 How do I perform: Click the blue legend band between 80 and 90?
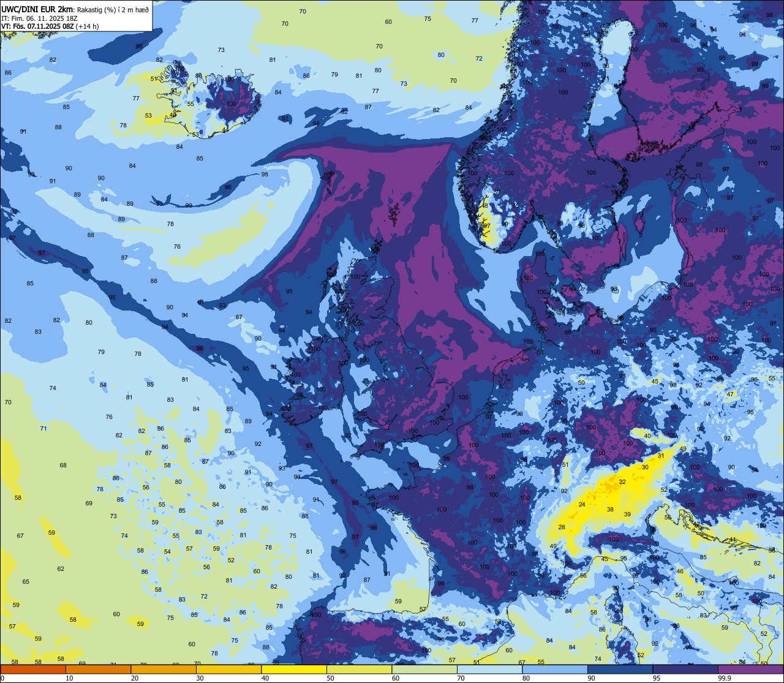[555, 670]
